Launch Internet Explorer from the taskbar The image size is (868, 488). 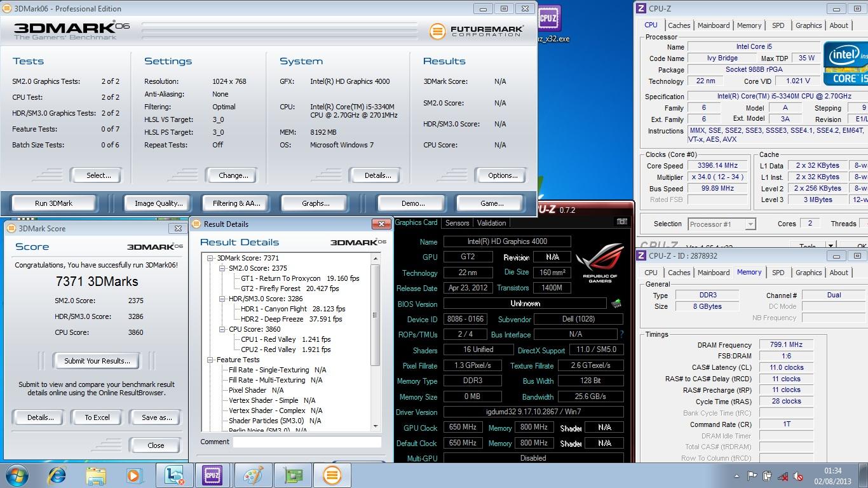click(x=57, y=475)
